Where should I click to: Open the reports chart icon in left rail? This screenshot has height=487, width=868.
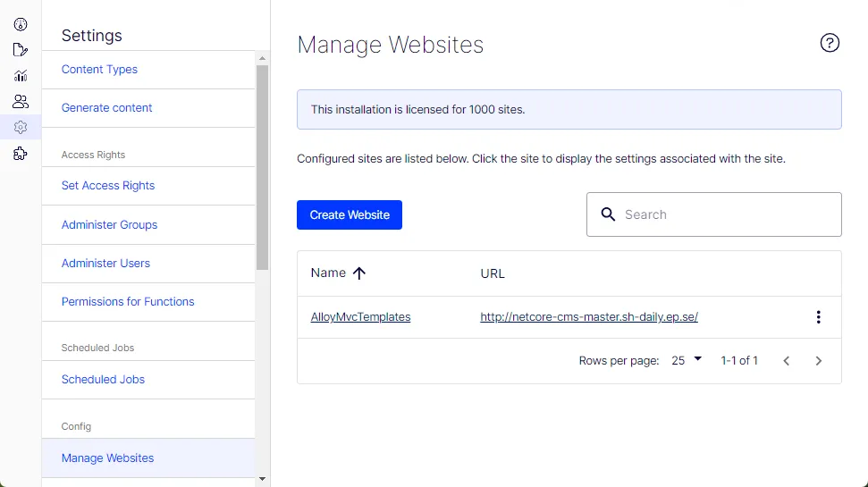click(x=21, y=75)
